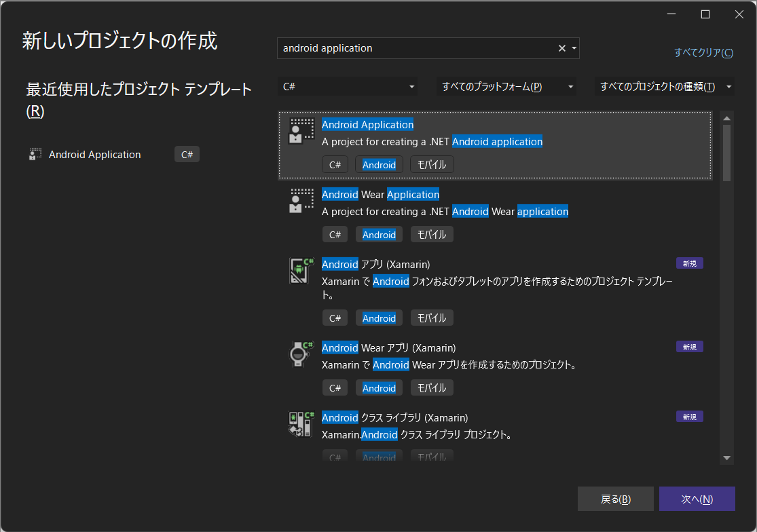The image size is (757, 532).
Task: Click the Android tag under Android Application
Action: [379, 164]
